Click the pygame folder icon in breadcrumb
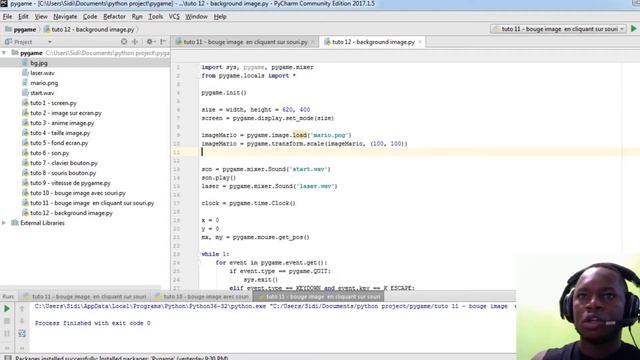 click(8, 29)
